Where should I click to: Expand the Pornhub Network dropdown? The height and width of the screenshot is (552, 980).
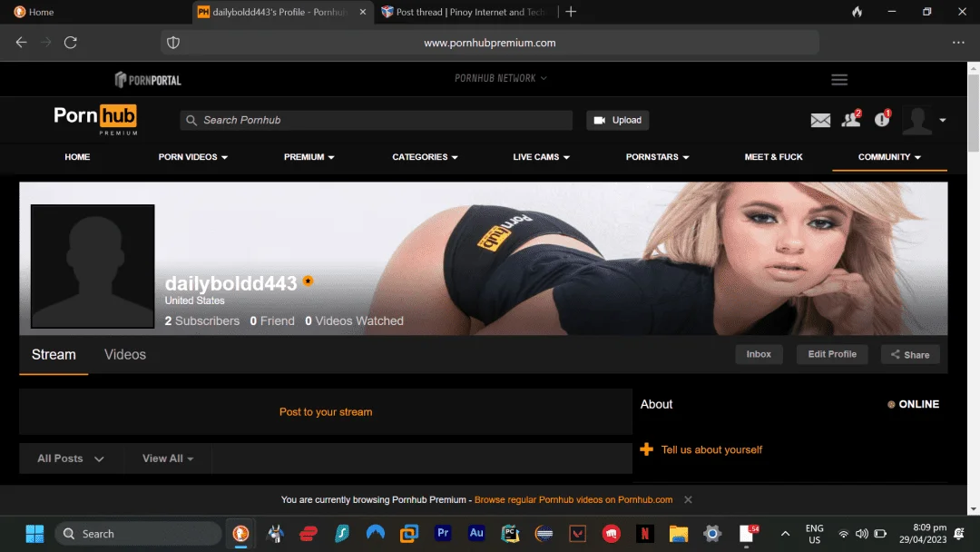[x=501, y=78]
